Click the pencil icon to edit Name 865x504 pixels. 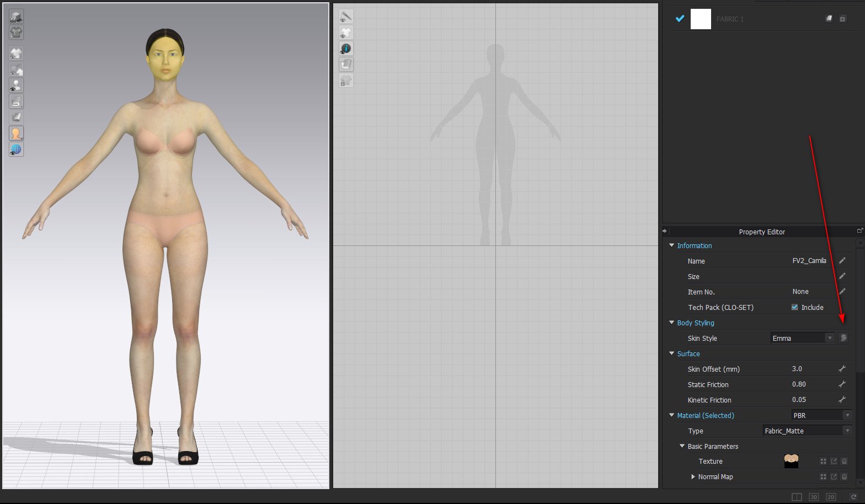pos(842,261)
